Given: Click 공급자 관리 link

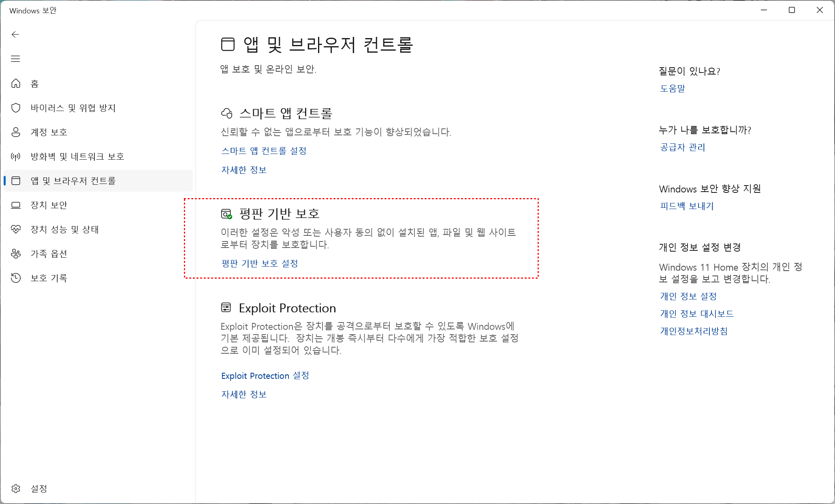Looking at the screenshot, I should click(x=682, y=147).
